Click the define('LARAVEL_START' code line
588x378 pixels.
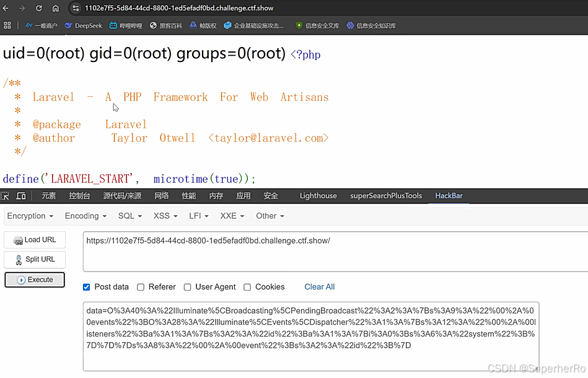[x=129, y=179]
